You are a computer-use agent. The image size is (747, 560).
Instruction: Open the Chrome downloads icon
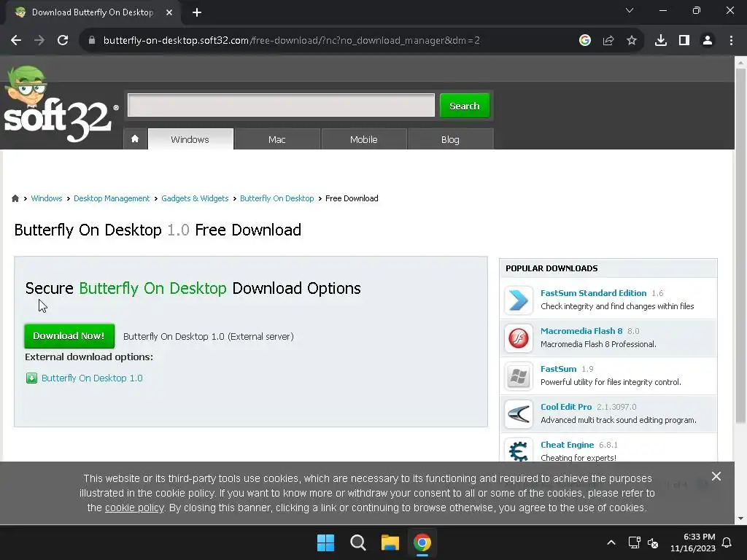click(x=661, y=41)
